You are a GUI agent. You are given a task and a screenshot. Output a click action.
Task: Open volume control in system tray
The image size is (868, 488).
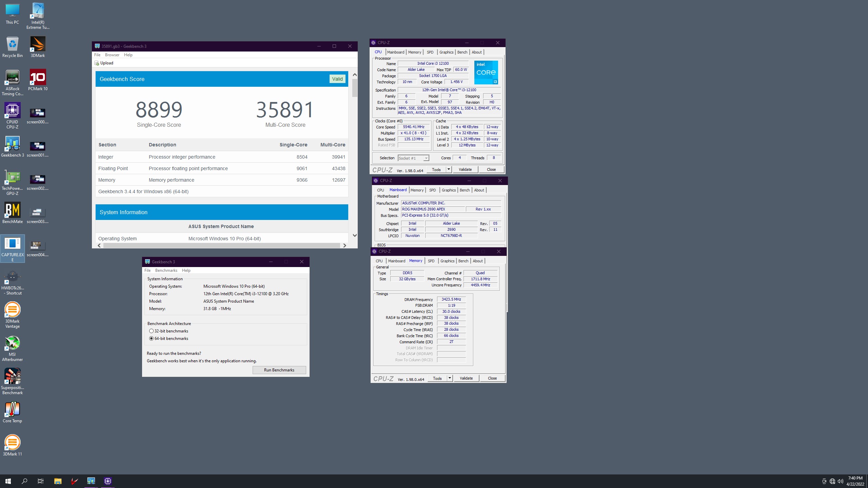point(841,481)
